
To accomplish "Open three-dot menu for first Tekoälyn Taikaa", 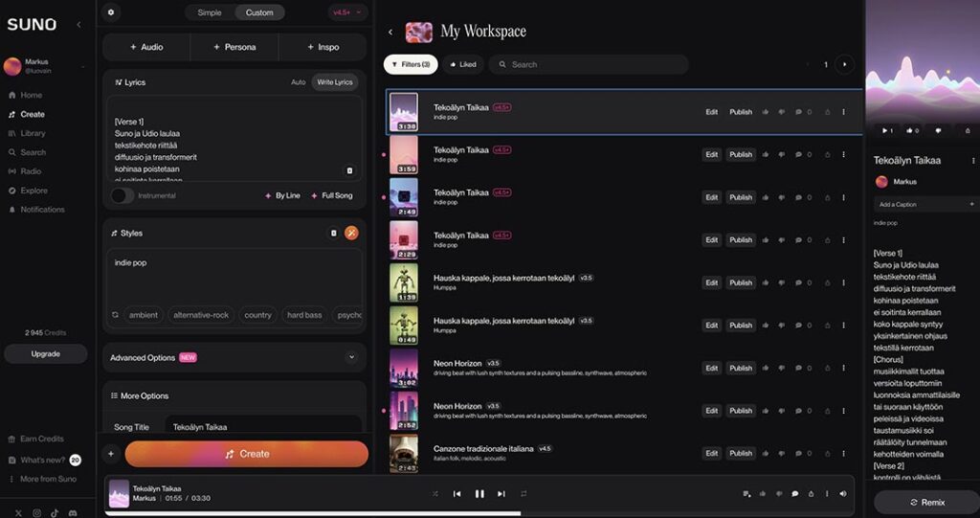I will click(x=843, y=112).
